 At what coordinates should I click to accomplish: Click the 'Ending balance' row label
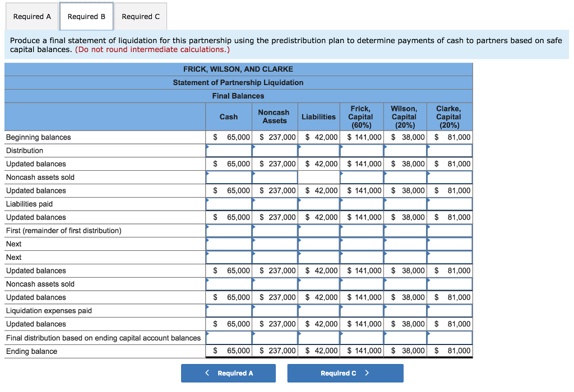(31, 352)
